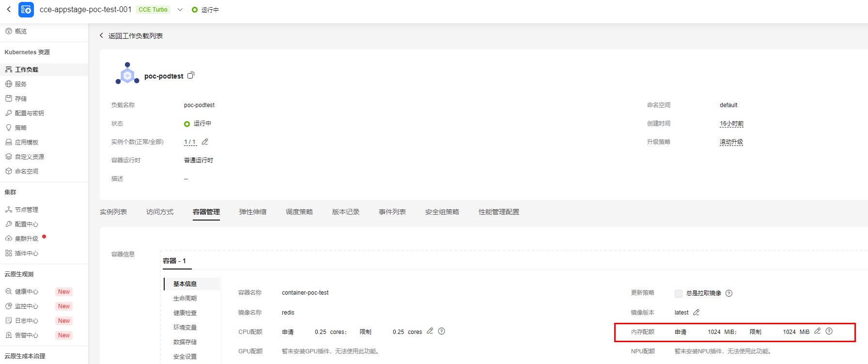Edit the memory quota pencil icon
Image resolution: width=868 pixels, height=364 pixels.
point(817,331)
